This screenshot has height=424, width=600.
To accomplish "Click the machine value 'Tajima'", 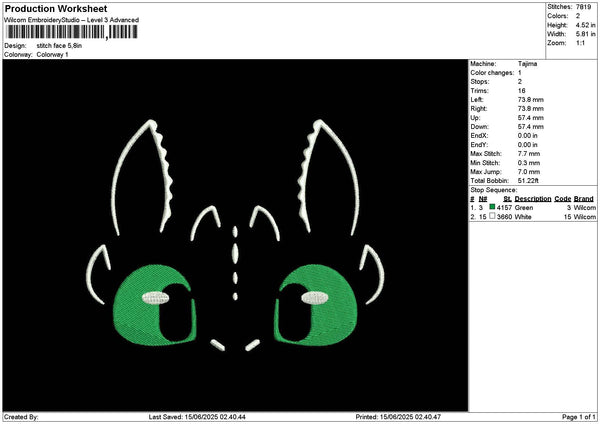I will pyautogui.click(x=527, y=64).
